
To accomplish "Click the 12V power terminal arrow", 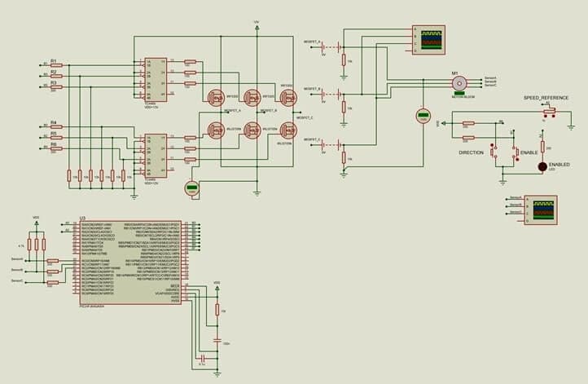I will 257,27.
